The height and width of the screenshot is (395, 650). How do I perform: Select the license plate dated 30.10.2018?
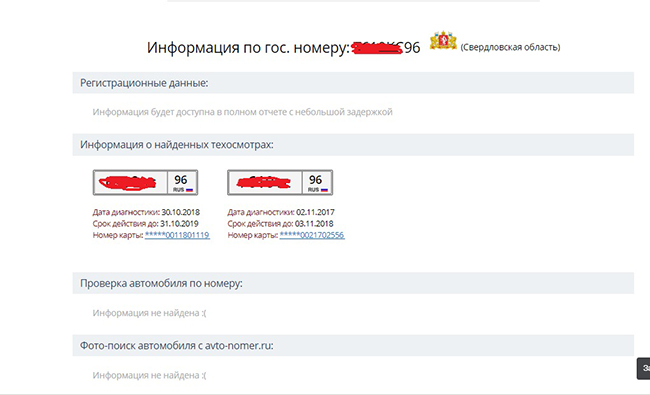click(x=146, y=182)
